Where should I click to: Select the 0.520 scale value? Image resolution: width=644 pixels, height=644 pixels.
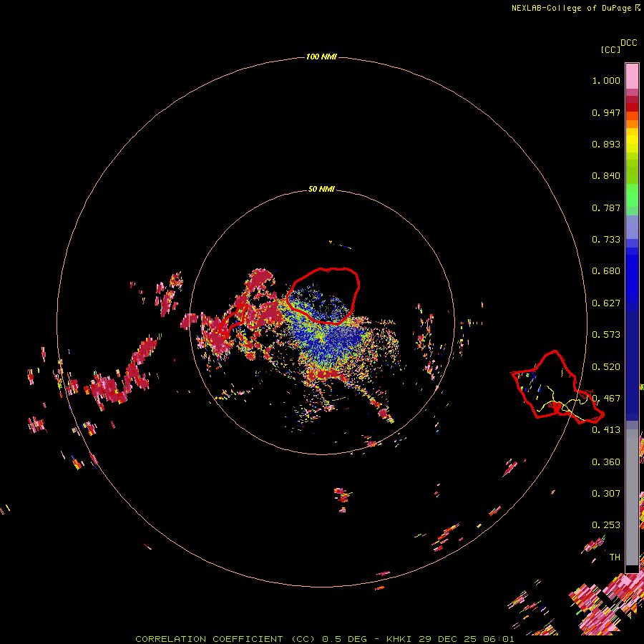coord(606,367)
